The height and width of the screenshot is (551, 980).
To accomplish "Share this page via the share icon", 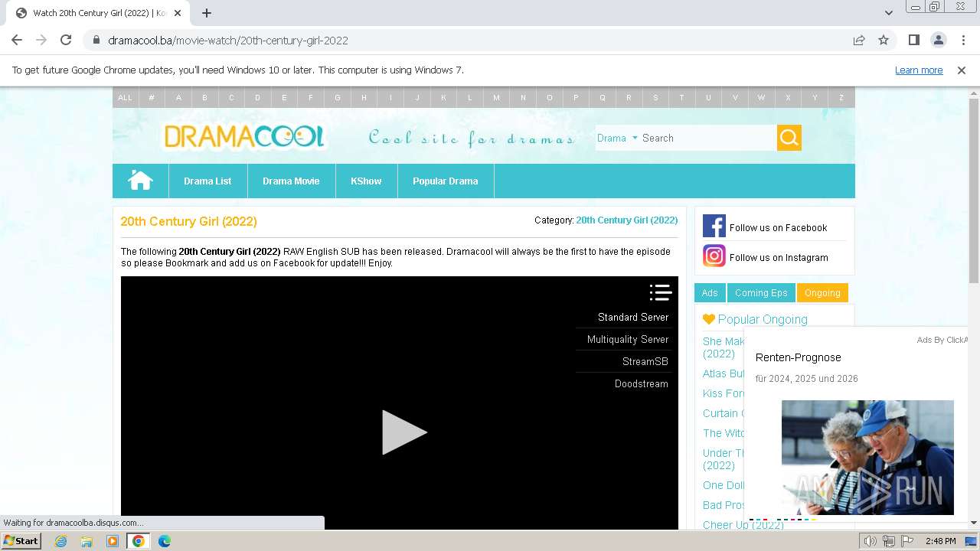I will [859, 40].
